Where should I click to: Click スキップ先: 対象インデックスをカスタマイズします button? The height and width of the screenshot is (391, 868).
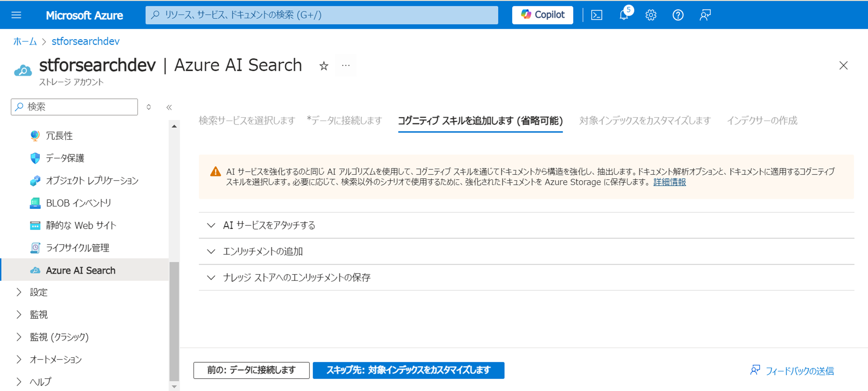pos(408,370)
